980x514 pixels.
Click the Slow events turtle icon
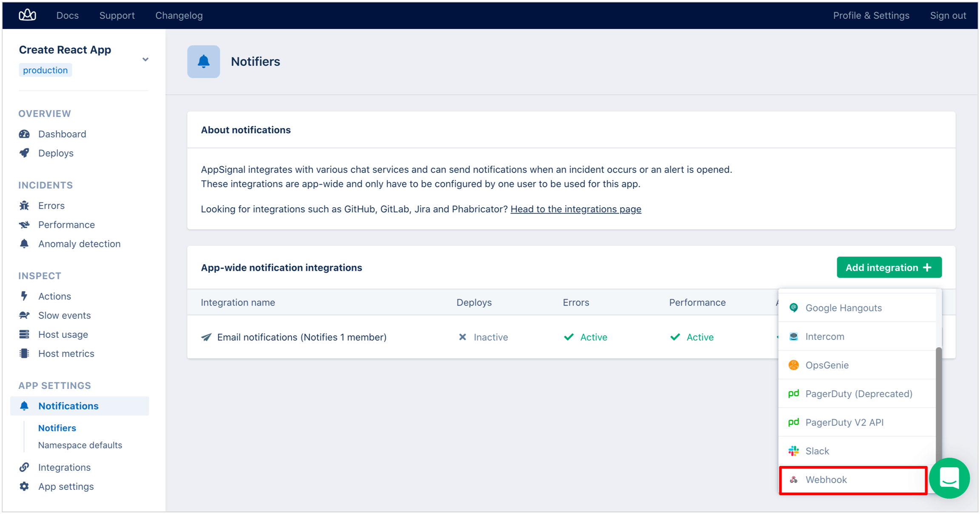(x=24, y=315)
